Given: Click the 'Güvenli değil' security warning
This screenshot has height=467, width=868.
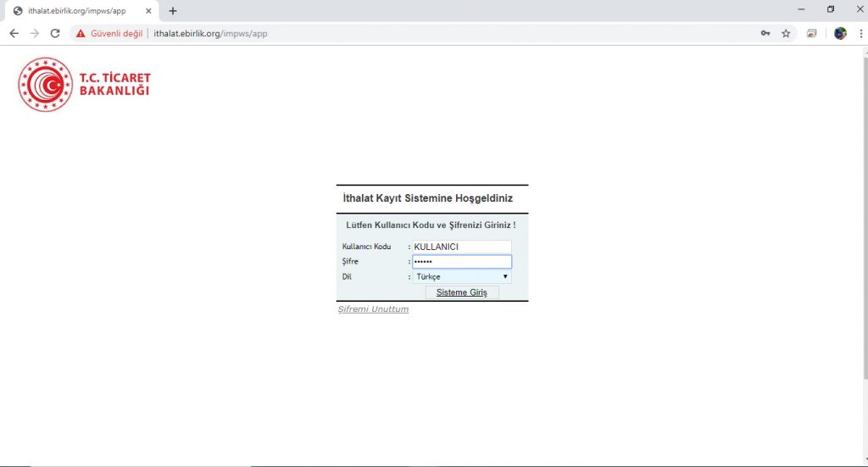Looking at the screenshot, I should [108, 34].
